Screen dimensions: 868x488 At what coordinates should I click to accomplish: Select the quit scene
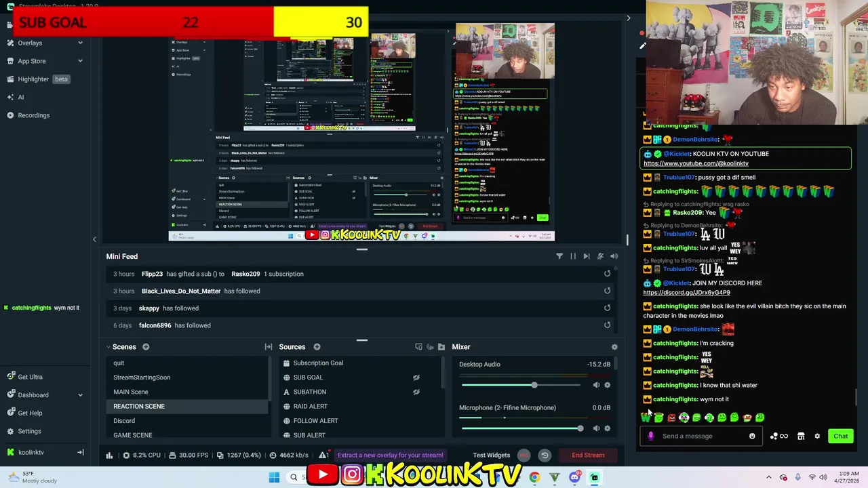tap(186, 363)
